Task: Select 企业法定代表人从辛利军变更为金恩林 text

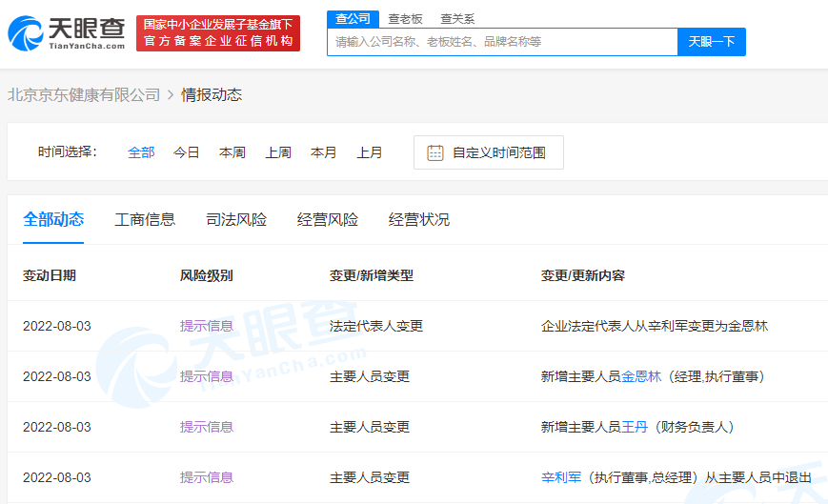Action: [655, 326]
